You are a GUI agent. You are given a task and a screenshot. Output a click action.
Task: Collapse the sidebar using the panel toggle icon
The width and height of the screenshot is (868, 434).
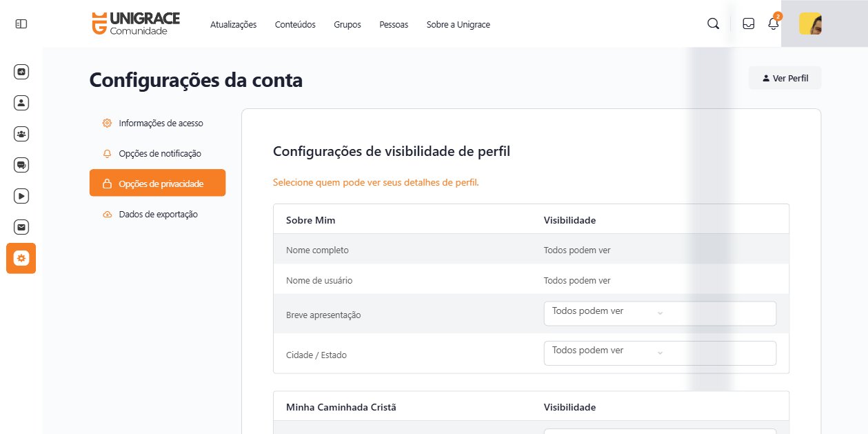click(21, 23)
